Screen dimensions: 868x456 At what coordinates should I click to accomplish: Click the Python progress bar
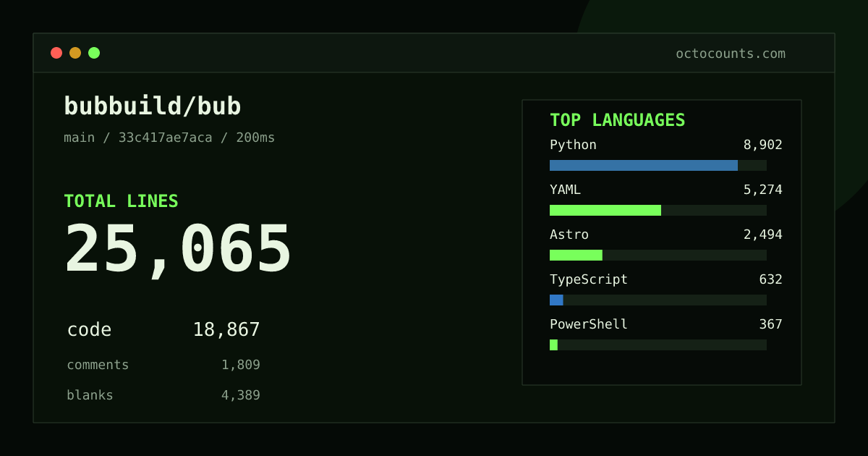[658, 165]
